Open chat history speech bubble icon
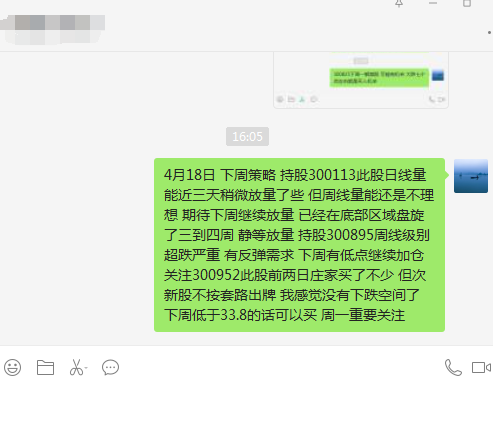 pos(110,368)
